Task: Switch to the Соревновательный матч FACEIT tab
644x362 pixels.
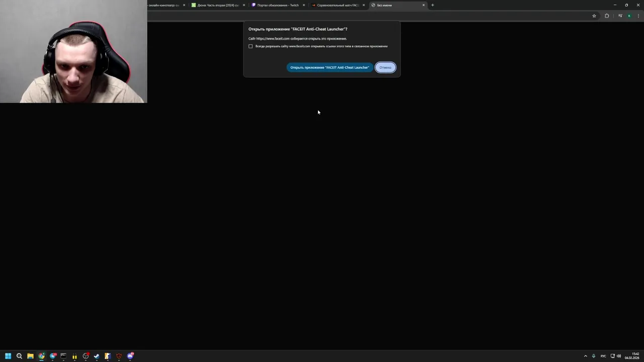Action: [x=338, y=5]
